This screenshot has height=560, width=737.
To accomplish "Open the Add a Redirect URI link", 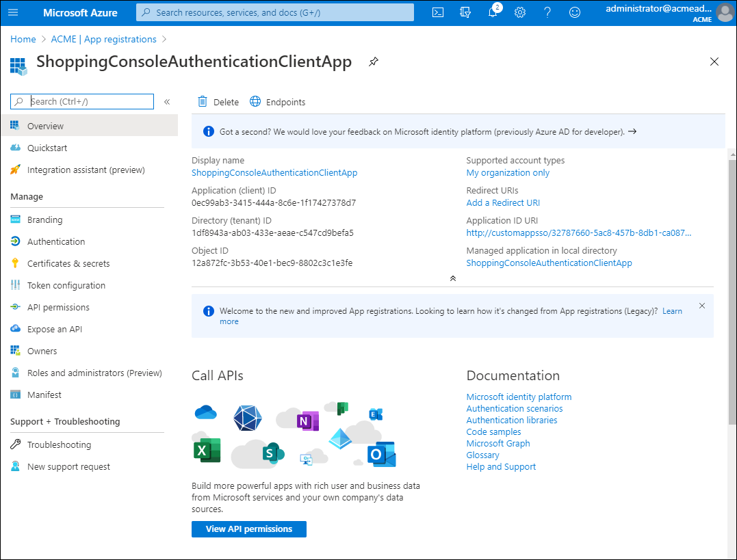I will 503,202.
